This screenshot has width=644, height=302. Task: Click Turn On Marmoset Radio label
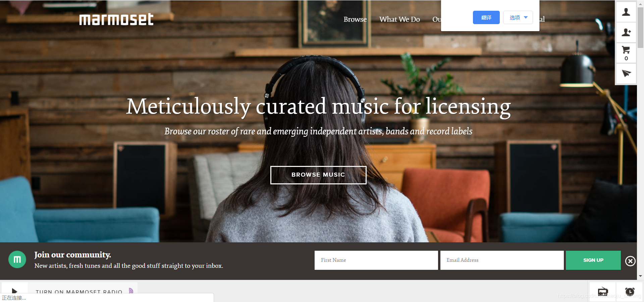point(79,291)
